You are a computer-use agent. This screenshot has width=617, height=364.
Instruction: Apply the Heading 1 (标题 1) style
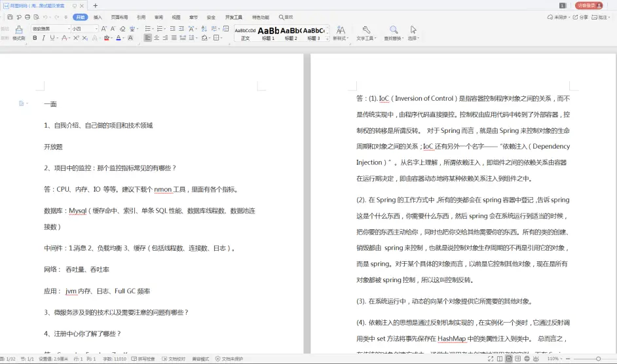pos(269,33)
